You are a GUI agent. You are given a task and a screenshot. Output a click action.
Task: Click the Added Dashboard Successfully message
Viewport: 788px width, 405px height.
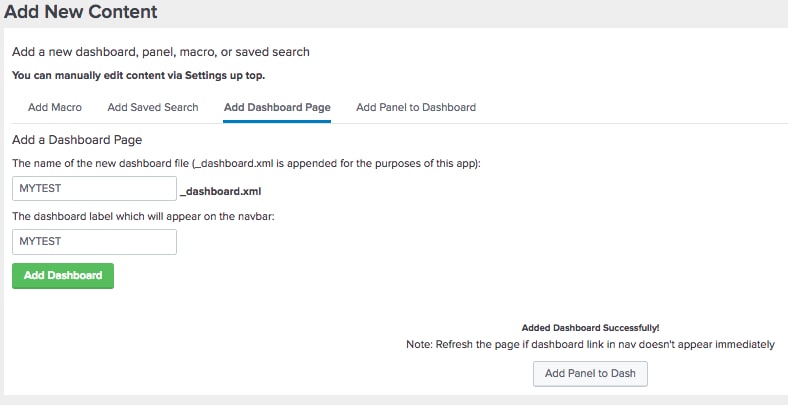pos(590,328)
